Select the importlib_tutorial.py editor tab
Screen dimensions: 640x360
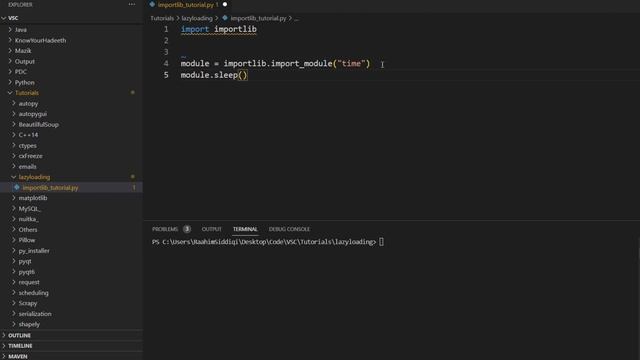[x=188, y=5]
